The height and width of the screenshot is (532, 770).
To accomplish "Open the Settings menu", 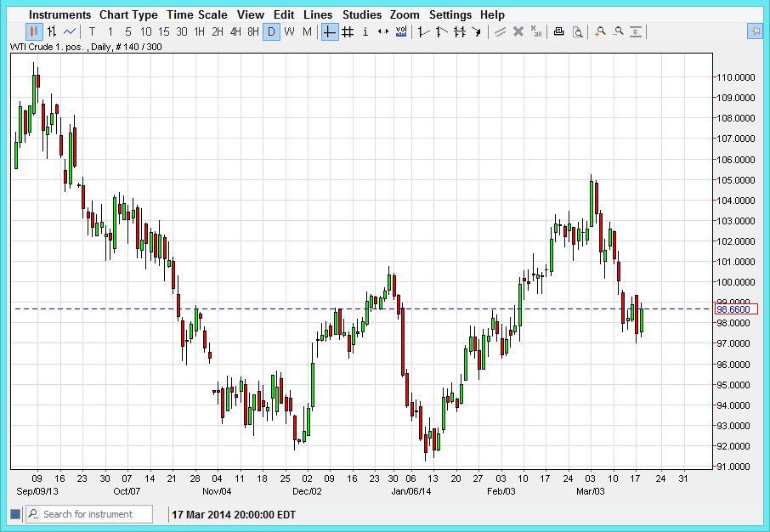I will click(x=450, y=14).
